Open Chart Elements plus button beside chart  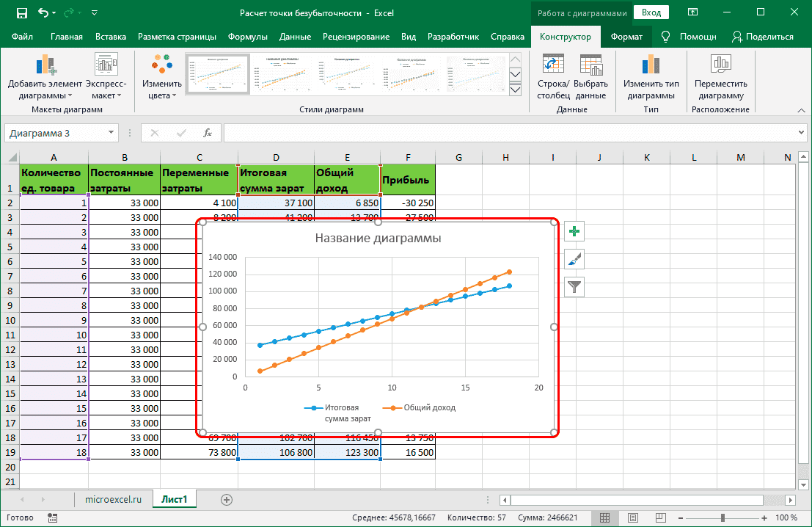click(x=574, y=232)
